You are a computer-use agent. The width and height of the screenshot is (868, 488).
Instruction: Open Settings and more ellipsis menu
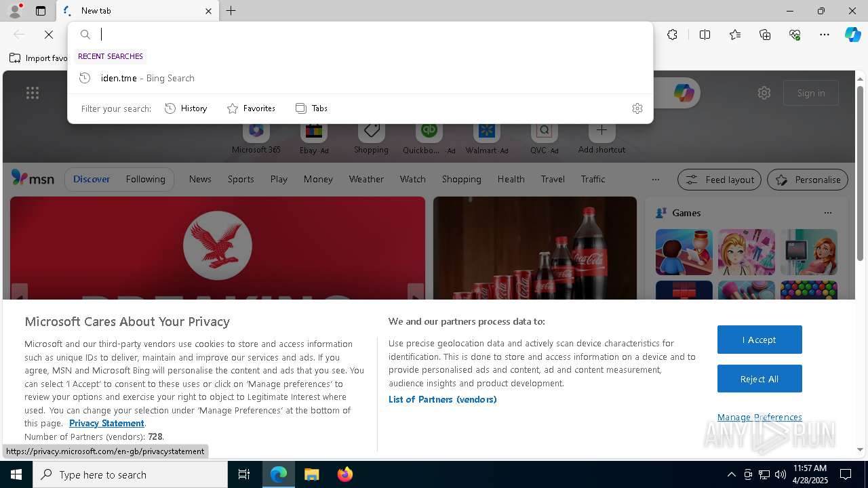coord(825,35)
